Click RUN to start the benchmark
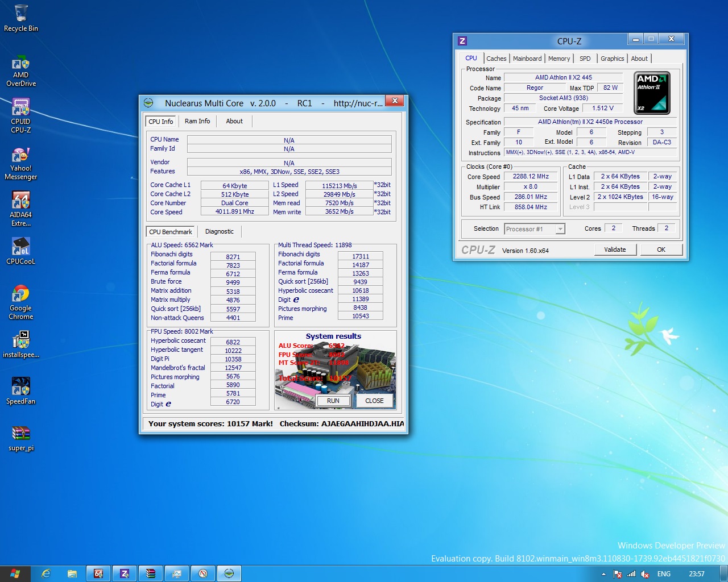 pos(333,401)
